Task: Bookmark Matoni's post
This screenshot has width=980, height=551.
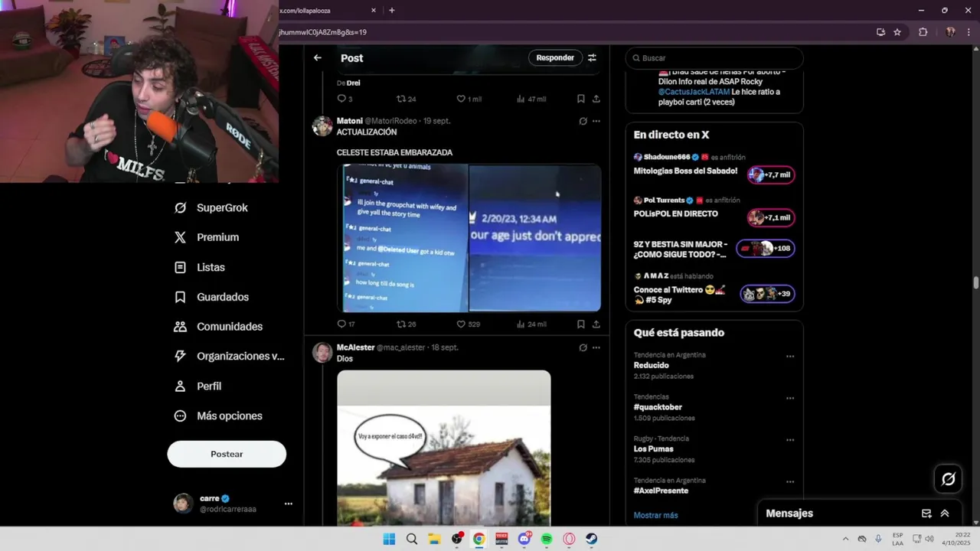Action: (581, 324)
